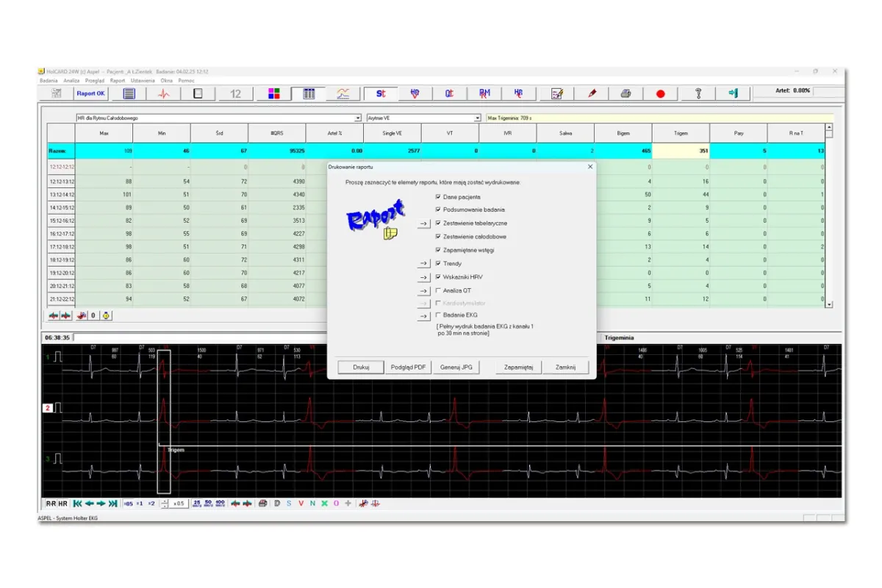Image resolution: width=882 pixels, height=588 pixels.
Task: Jump to recording end with last-arrow icon
Action: point(113,503)
